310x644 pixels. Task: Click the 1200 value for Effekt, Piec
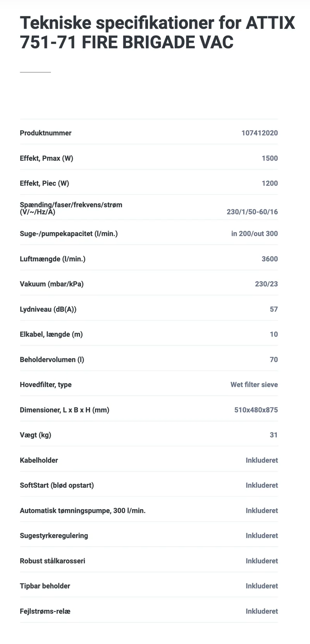pyautogui.click(x=270, y=183)
